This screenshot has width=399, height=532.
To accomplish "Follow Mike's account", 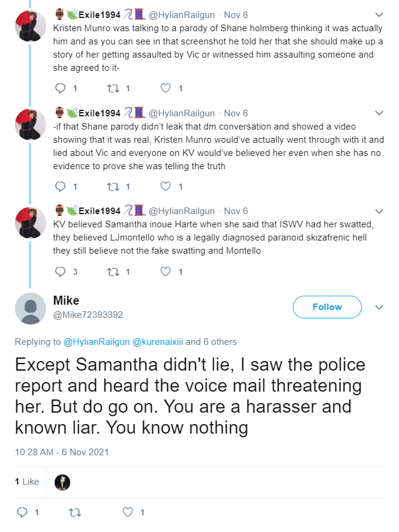I will pos(327,307).
